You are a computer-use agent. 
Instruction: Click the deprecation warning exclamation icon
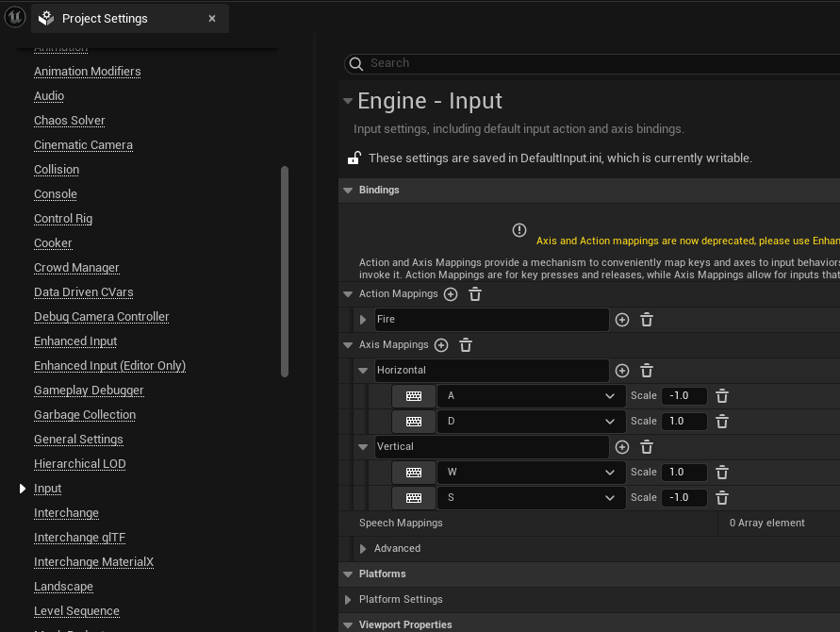click(x=519, y=230)
